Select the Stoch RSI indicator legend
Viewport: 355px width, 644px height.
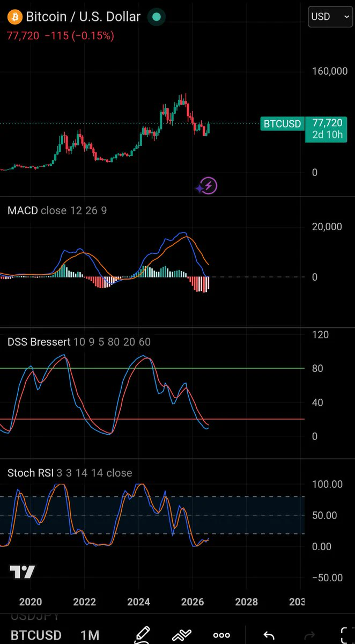point(70,473)
